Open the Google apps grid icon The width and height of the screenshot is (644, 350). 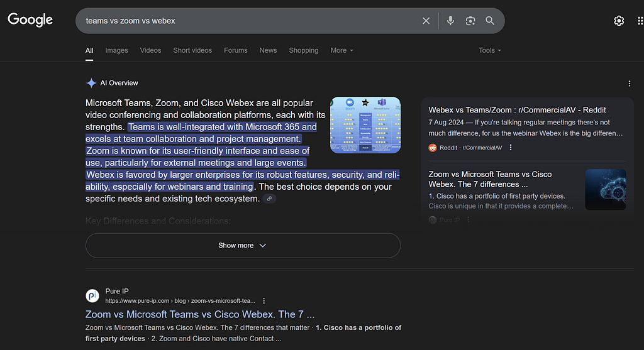[x=640, y=21]
